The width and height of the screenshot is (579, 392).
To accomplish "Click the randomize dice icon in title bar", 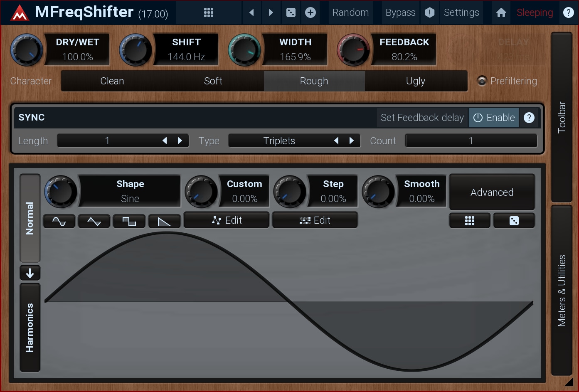I will (x=291, y=12).
